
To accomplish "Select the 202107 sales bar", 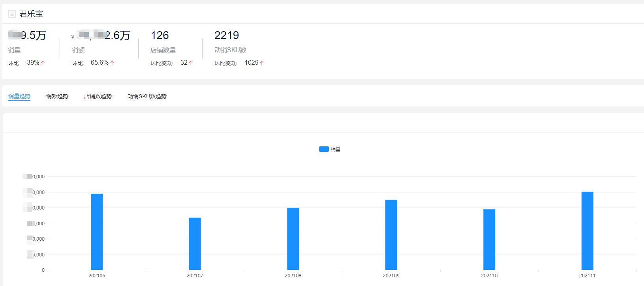I will (x=195, y=244).
